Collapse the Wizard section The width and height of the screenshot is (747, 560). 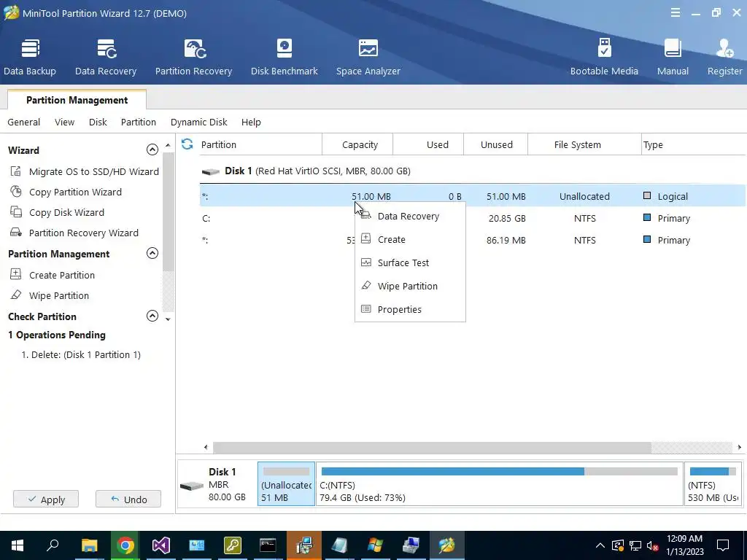click(x=152, y=149)
